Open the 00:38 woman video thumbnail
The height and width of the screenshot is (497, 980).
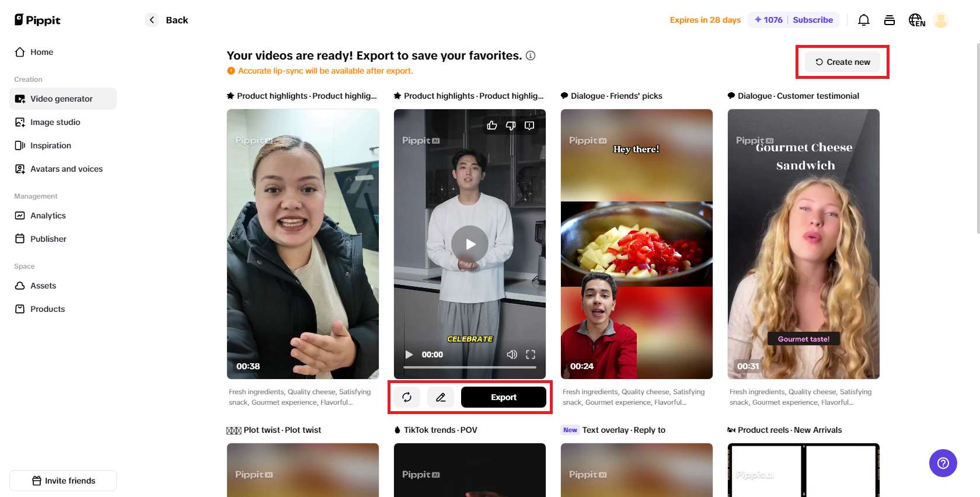[303, 244]
